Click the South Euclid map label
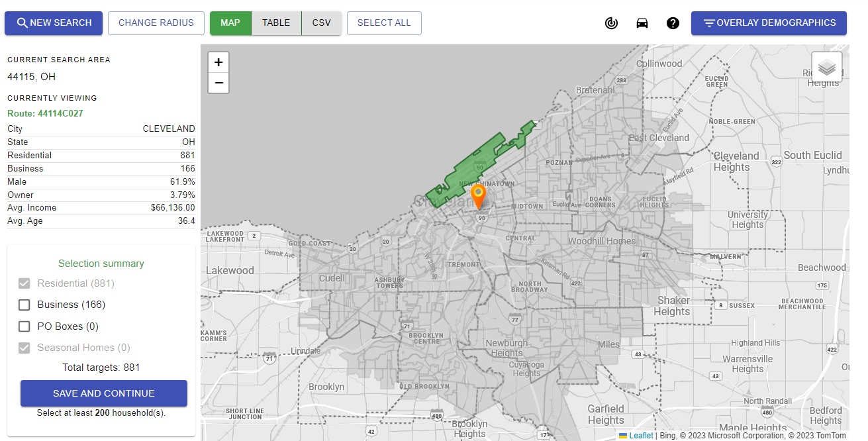Viewport: 868px width, 441px height. click(x=813, y=155)
